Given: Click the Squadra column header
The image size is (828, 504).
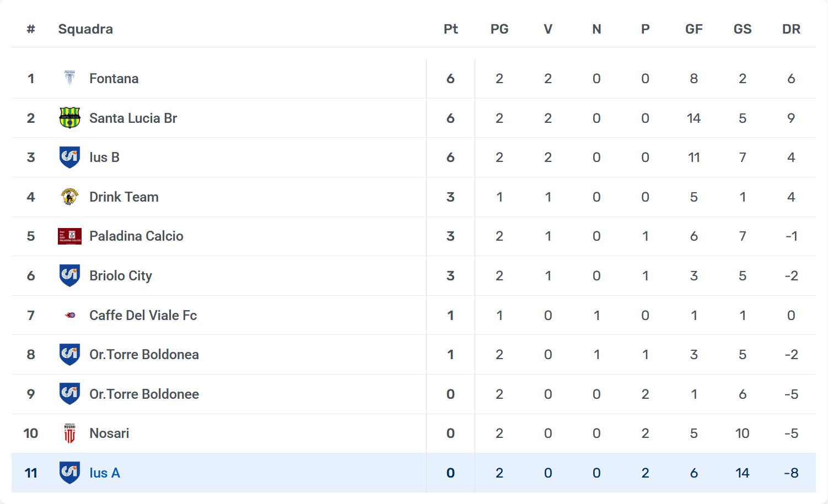Looking at the screenshot, I should pyautogui.click(x=85, y=29).
